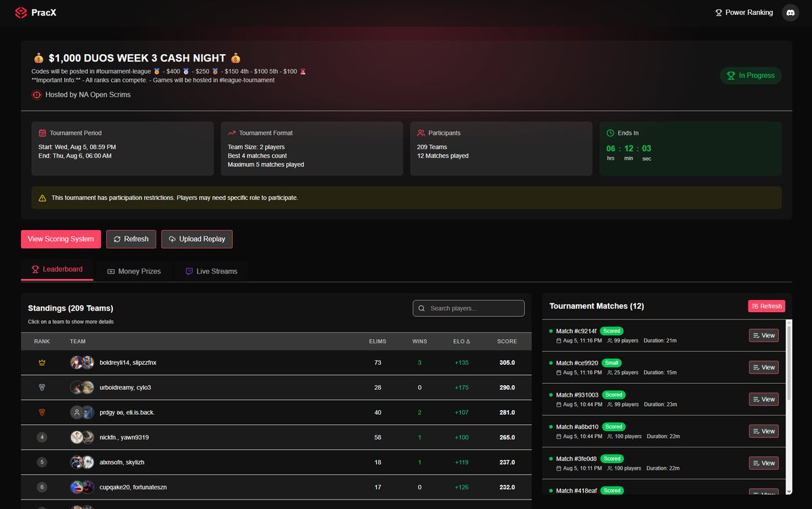
Task: View match #ce9920 details
Action: point(764,367)
